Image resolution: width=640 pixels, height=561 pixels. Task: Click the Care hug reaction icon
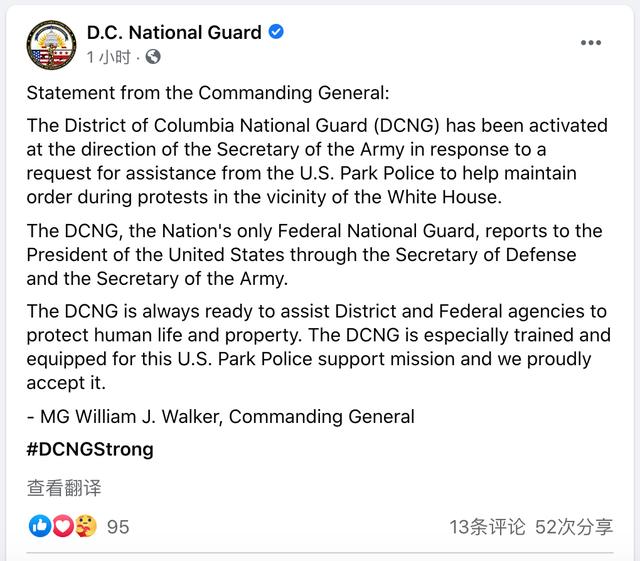point(86,525)
